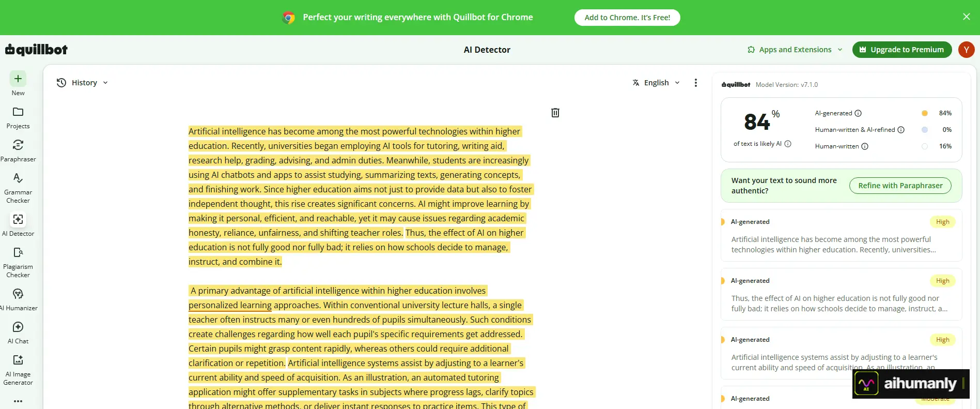Open the English language dropdown

[656, 83]
